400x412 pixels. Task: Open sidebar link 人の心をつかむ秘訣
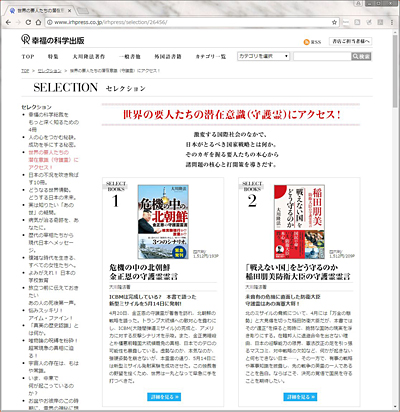[53, 141]
